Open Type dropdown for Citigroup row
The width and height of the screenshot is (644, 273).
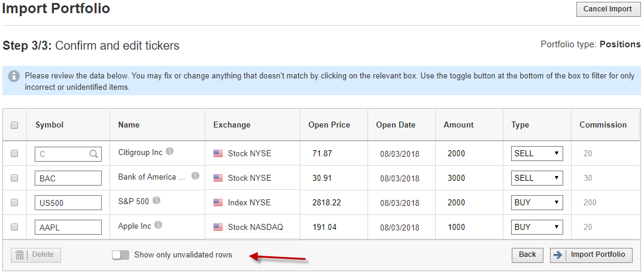point(537,153)
